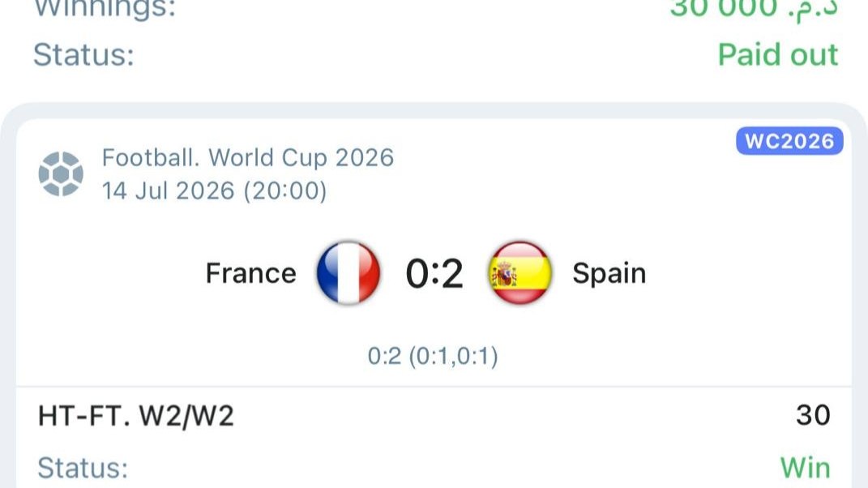Tap the Winnings amount 30 000
Viewport: 868px width, 488px height.
[724, 8]
